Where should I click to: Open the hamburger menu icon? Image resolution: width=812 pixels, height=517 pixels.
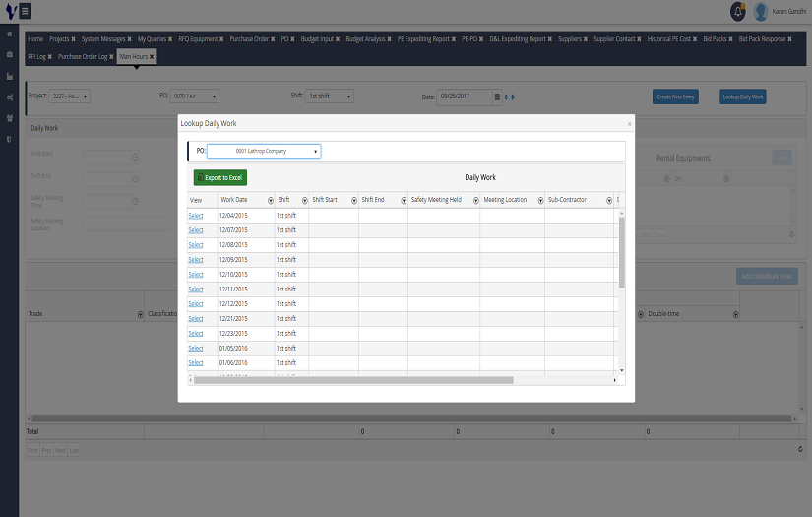point(25,11)
